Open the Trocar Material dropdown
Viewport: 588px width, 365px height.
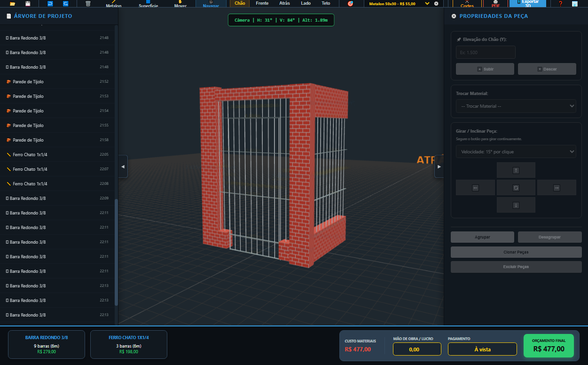[516, 106]
